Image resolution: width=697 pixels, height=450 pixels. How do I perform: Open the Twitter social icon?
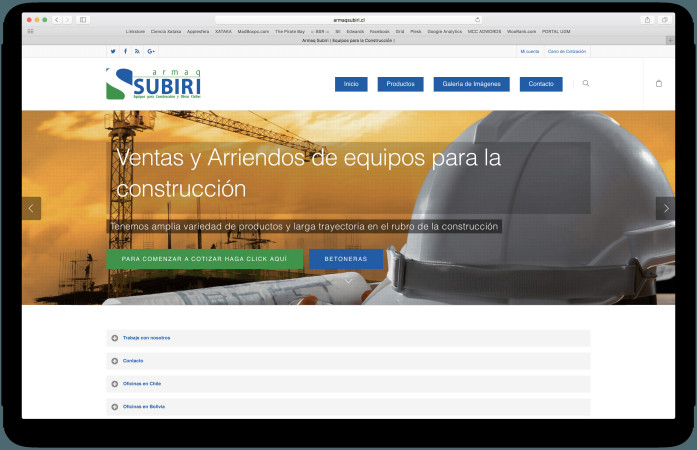click(113, 51)
